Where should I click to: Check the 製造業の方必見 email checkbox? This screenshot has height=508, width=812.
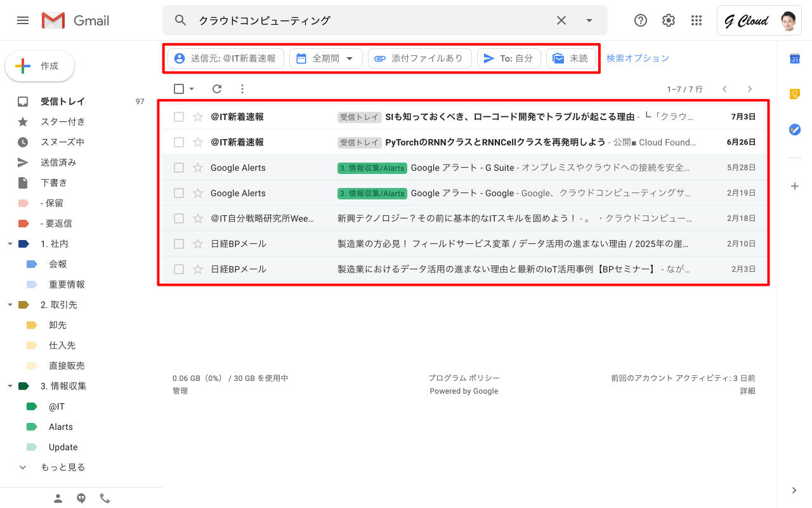click(179, 244)
